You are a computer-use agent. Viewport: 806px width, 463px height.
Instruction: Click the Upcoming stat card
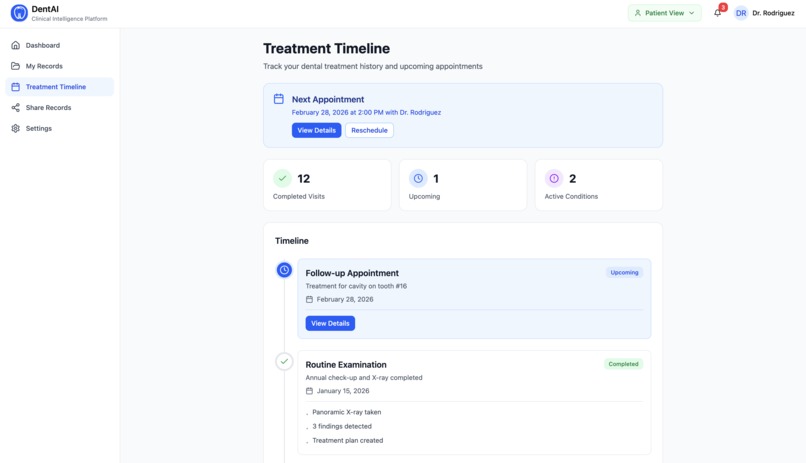[463, 185]
